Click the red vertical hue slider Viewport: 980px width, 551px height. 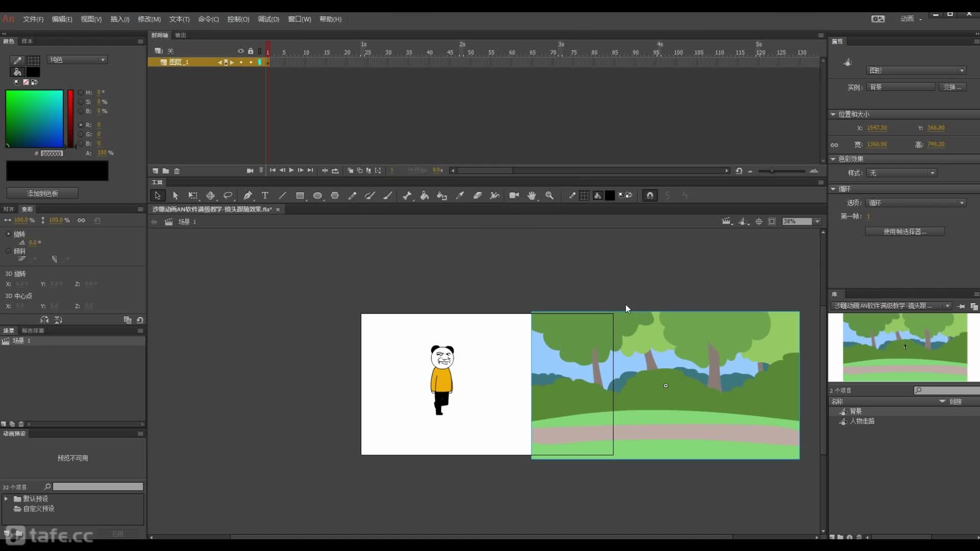pos(70,119)
